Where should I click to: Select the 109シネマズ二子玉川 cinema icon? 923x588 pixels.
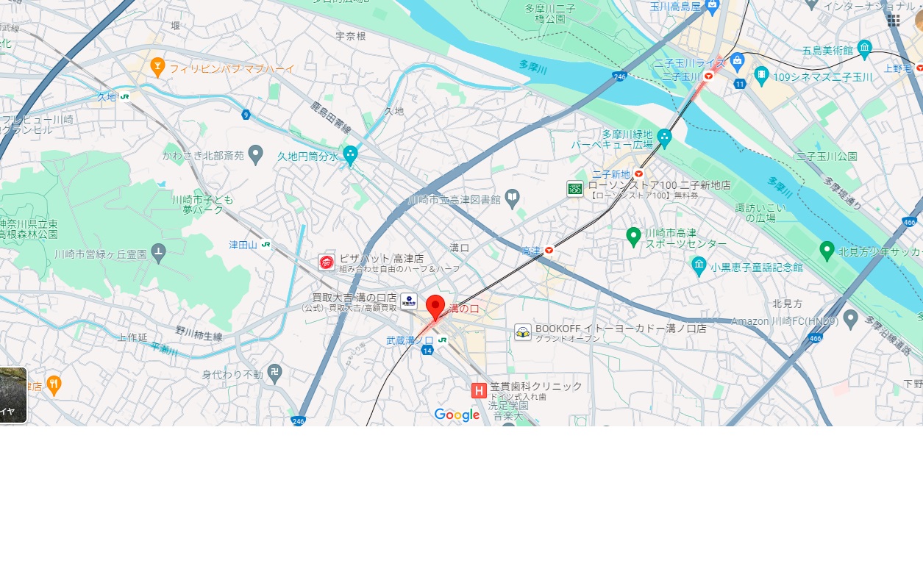coord(761,75)
